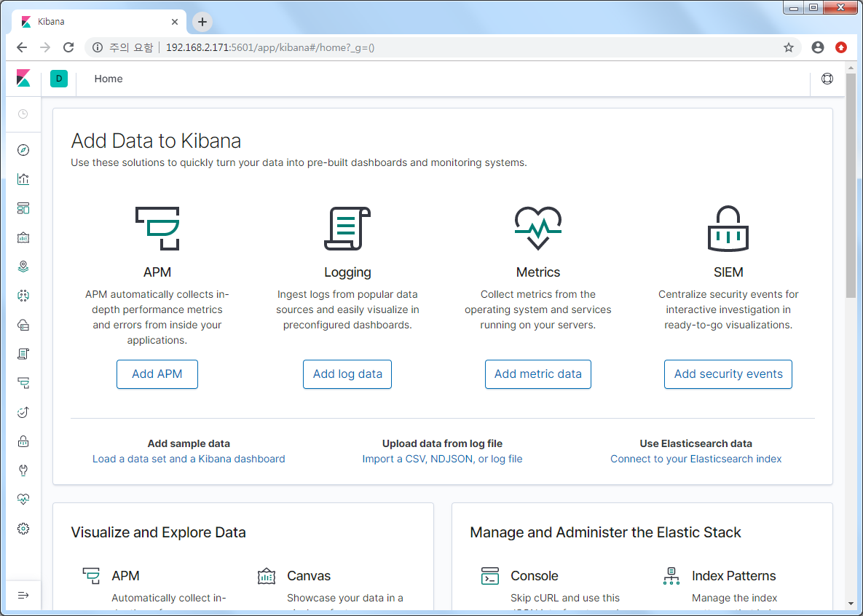This screenshot has height=616, width=863.
Task: Open Console under Manage and Administer
Action: point(535,576)
